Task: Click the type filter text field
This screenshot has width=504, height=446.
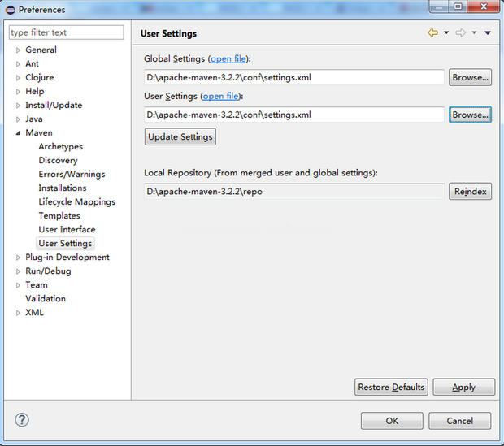Action: click(x=66, y=33)
